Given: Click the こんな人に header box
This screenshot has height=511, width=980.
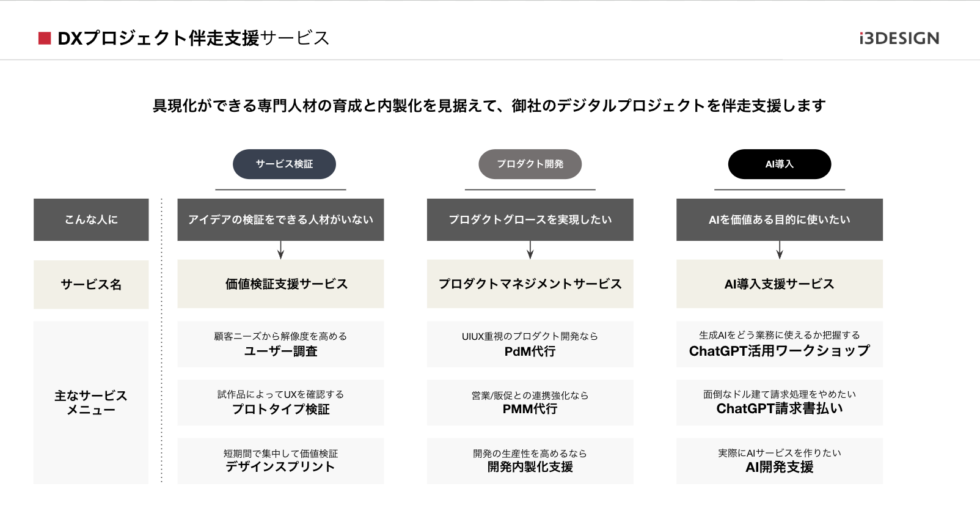Looking at the screenshot, I should (x=91, y=219).
